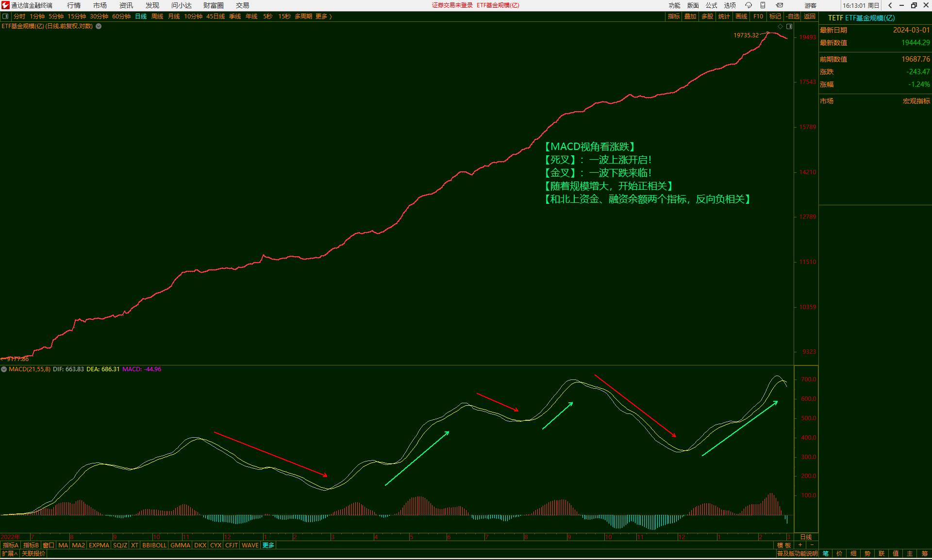Click the 统计 statistics button
This screenshot has width=932, height=560.
(x=724, y=16)
